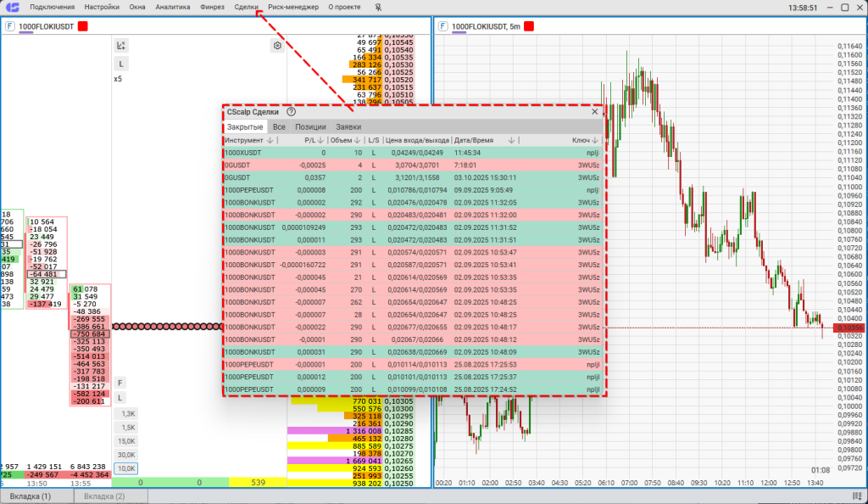
Task: Select the 1,3K volume preset
Action: pos(125,414)
